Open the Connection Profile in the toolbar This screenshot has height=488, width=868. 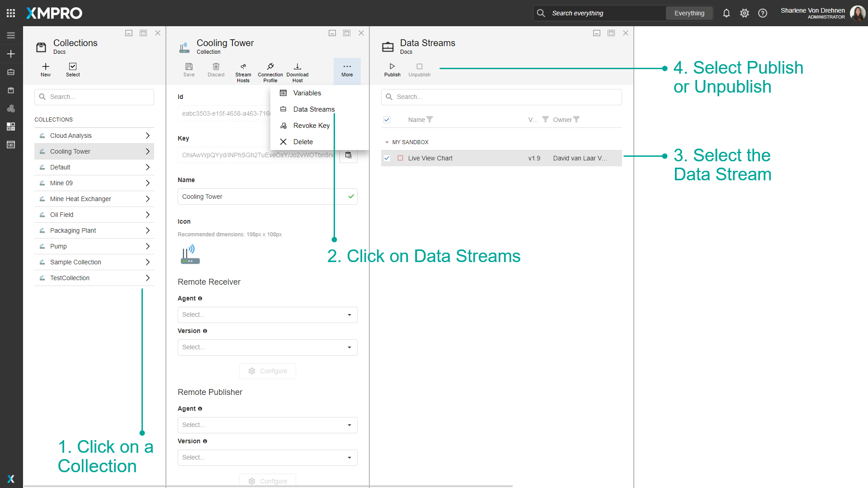pos(270,71)
